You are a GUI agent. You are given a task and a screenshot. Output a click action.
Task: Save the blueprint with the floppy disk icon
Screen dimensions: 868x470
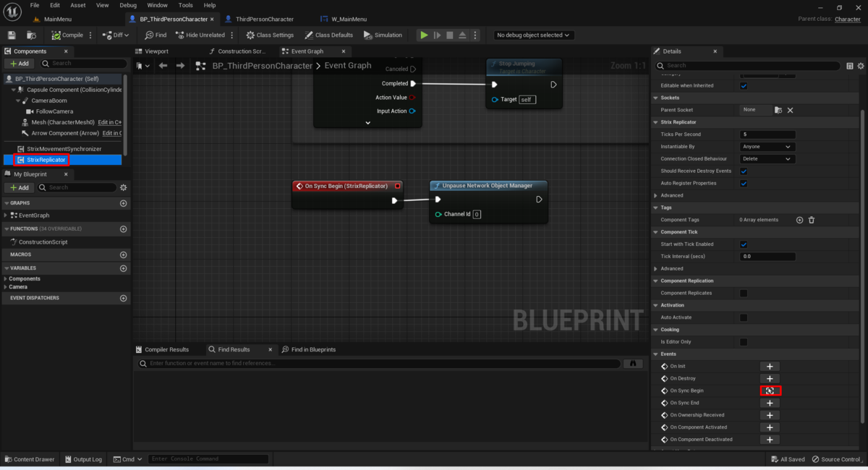(x=12, y=35)
